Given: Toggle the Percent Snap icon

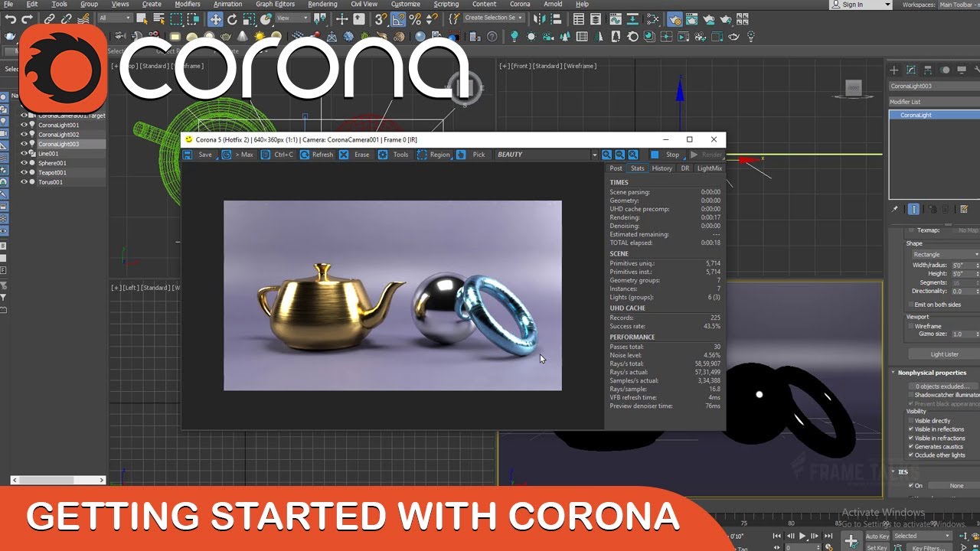Looking at the screenshot, I should pos(415,19).
